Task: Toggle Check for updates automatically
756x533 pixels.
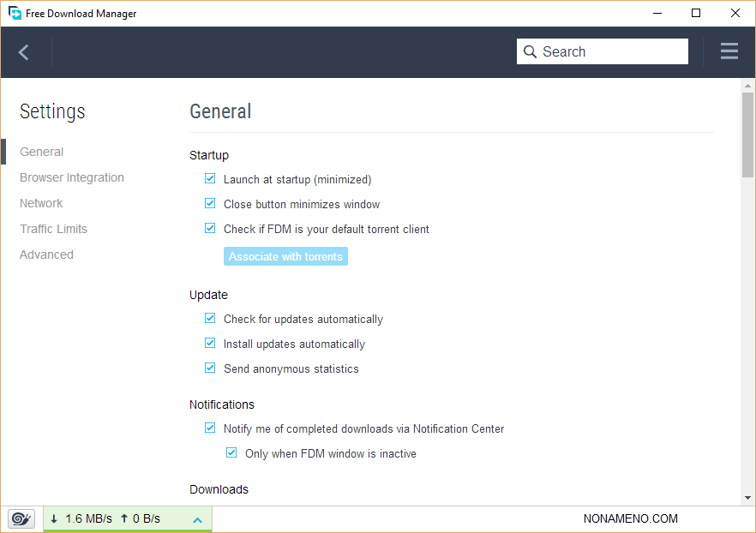Action: (210, 319)
